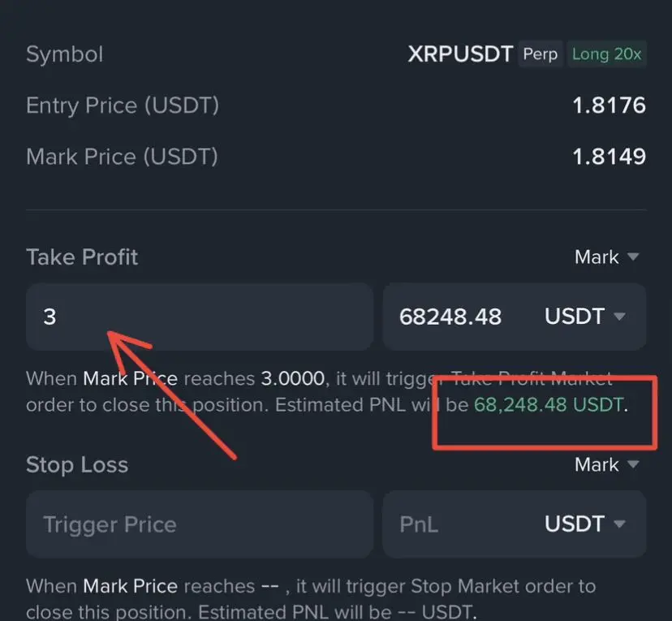Click the Stop Loss Trigger Price field
The image size is (672, 621).
tap(200, 524)
